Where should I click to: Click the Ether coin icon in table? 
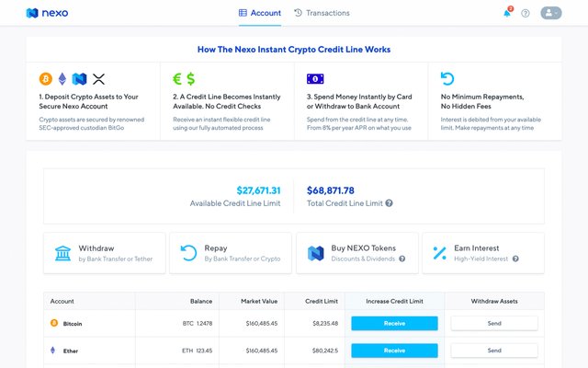click(x=52, y=351)
